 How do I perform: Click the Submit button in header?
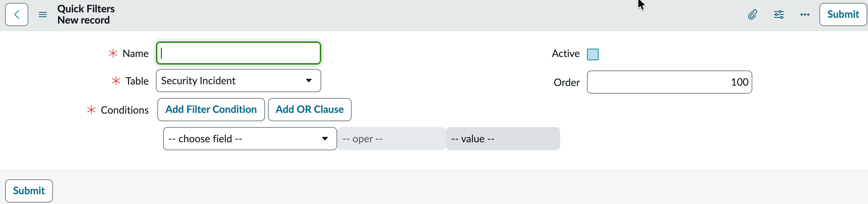click(x=843, y=15)
